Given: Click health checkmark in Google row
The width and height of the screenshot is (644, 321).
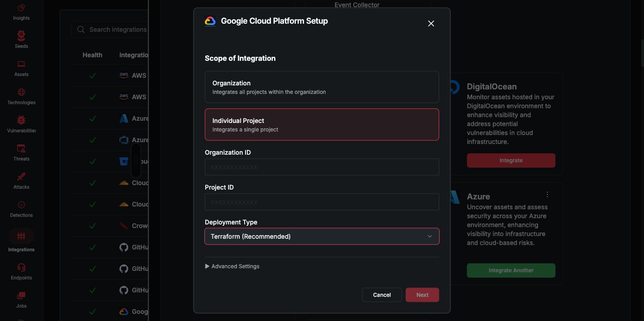Looking at the screenshot, I should [x=93, y=312].
